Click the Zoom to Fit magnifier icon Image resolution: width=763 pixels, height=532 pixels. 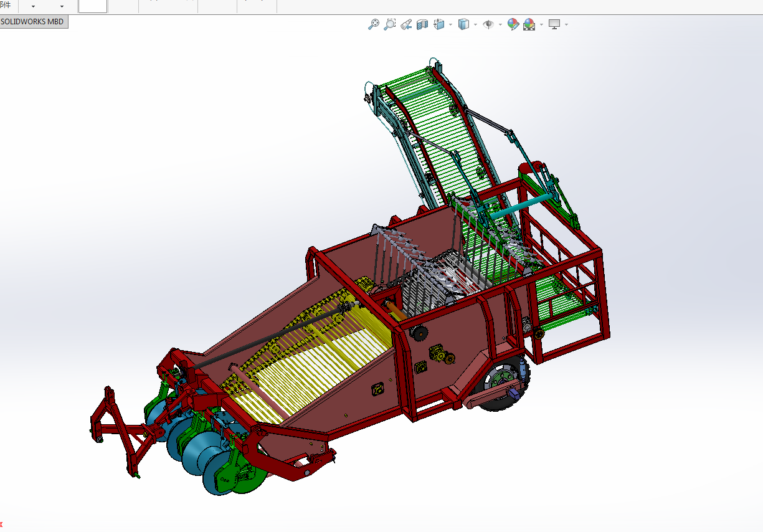(373, 24)
